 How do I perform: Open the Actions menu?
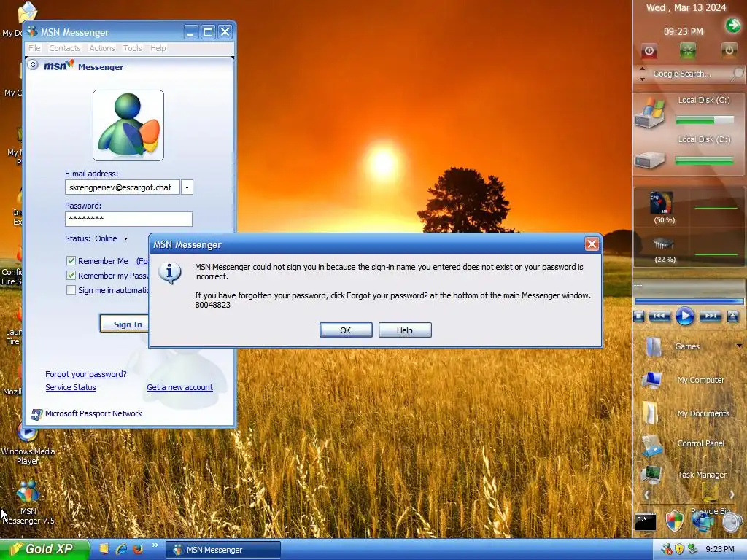(x=102, y=48)
